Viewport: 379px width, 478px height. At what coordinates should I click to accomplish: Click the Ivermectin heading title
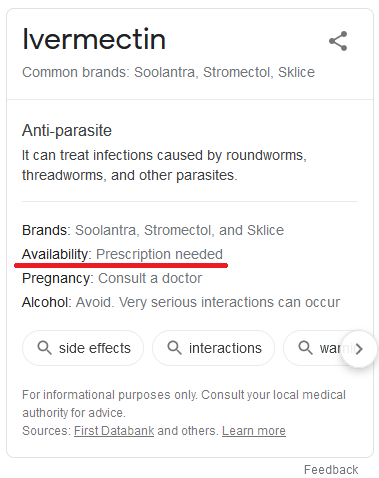tap(94, 39)
